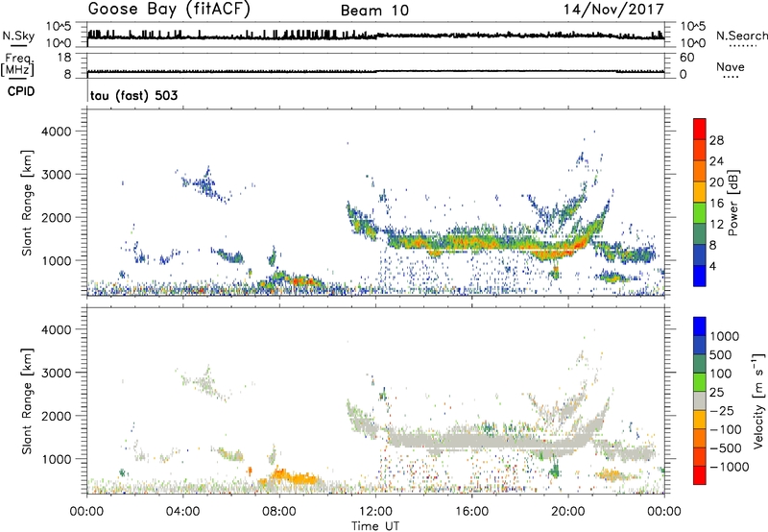Click the "N.Sky" legend label
This screenshot has width=768, height=532.
(18, 36)
